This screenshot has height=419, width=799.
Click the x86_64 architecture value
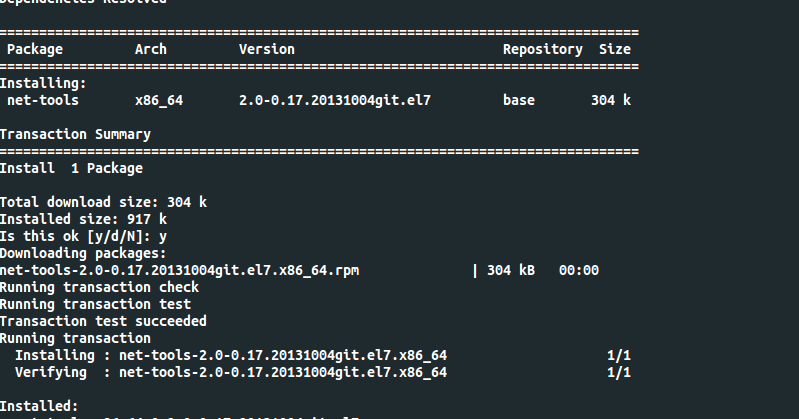point(159,100)
